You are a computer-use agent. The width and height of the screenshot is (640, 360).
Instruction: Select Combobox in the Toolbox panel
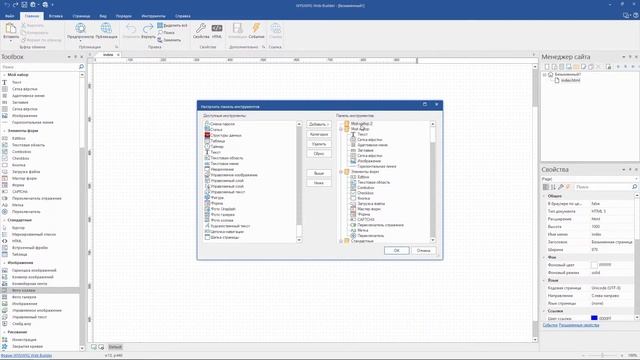[21, 151]
